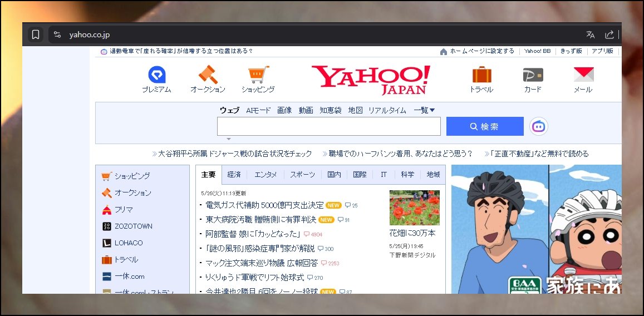Open search suggestions arrow below search box
The image size is (644, 316).
pos(229,139)
